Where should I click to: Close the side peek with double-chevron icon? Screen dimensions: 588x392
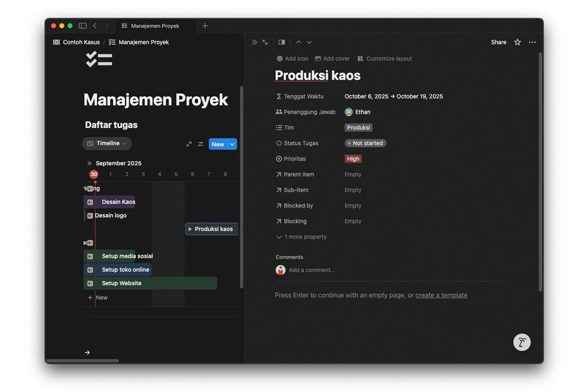click(x=254, y=42)
